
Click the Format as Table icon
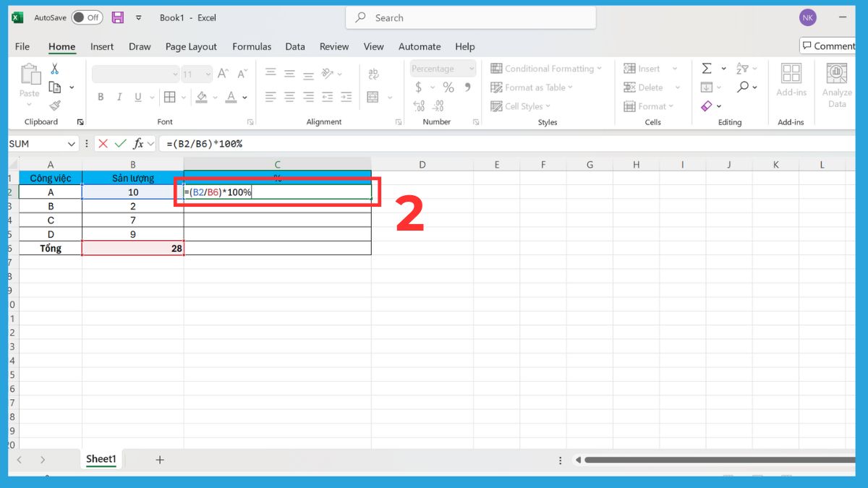(x=497, y=87)
